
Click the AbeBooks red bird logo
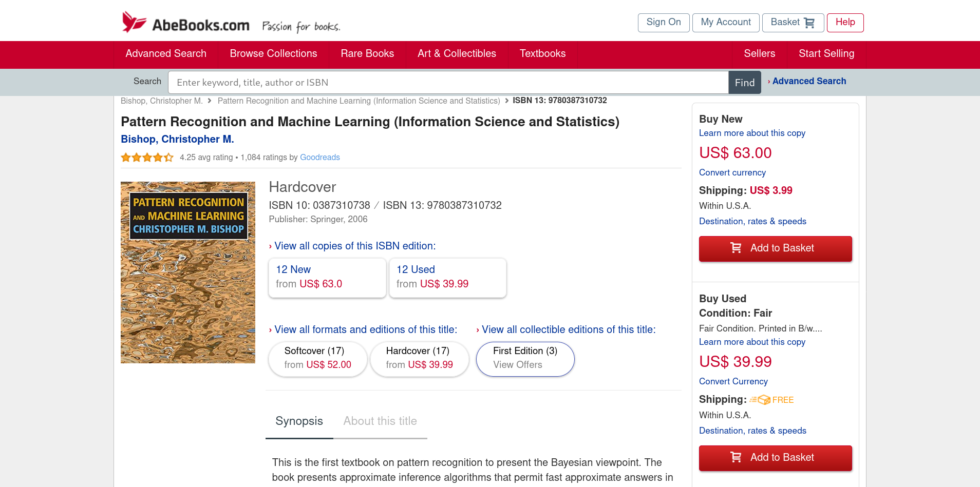point(134,22)
